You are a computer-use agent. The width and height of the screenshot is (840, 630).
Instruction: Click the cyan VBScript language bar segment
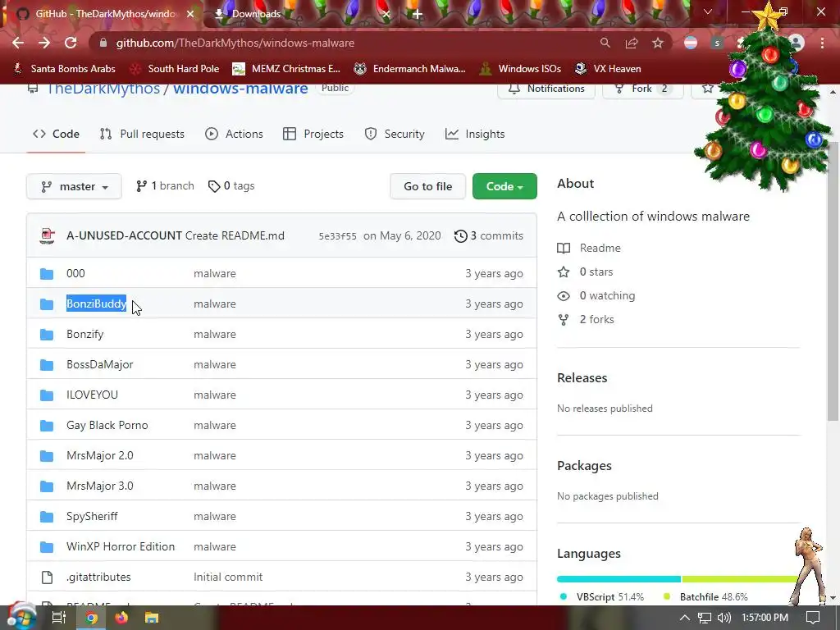pos(619,579)
